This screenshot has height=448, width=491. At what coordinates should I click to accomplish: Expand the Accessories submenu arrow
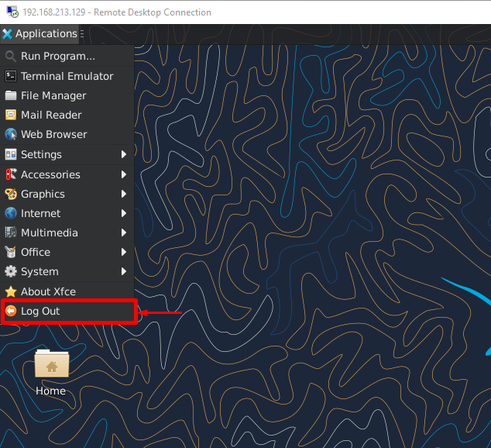coord(124,174)
